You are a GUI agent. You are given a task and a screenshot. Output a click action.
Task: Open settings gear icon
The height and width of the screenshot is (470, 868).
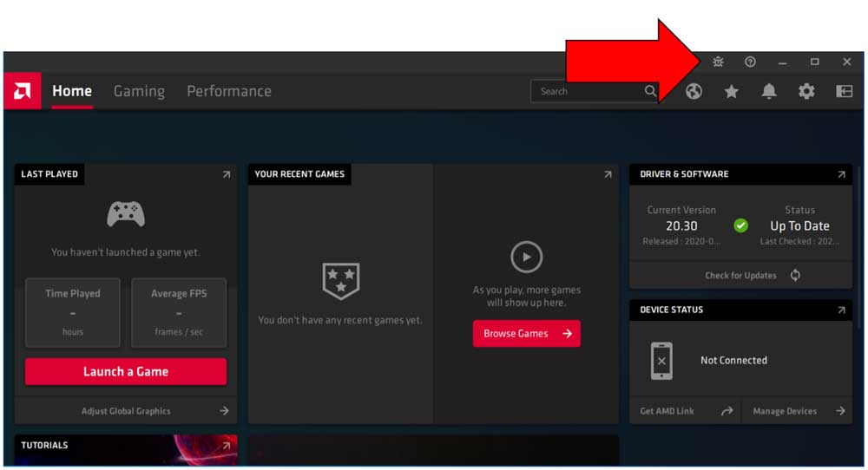[806, 91]
